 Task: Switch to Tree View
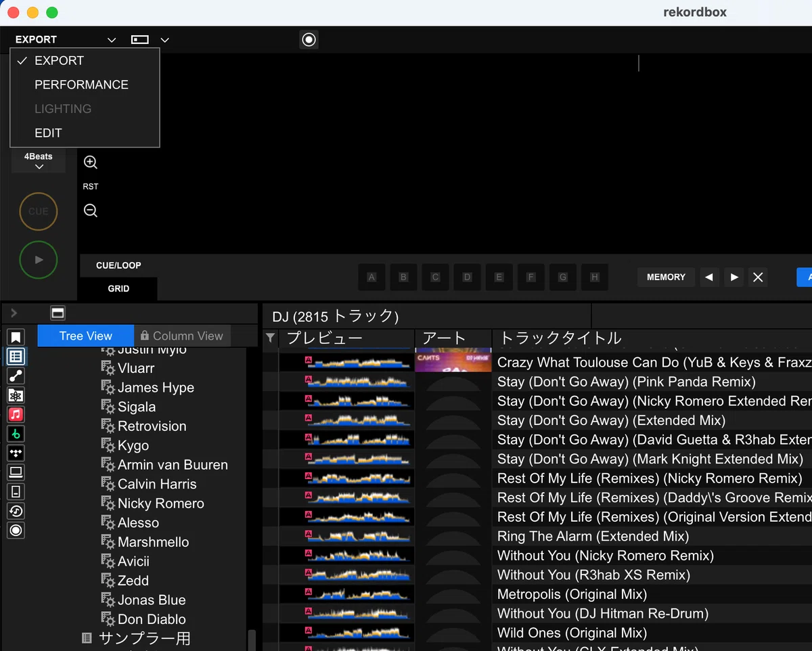coord(85,336)
